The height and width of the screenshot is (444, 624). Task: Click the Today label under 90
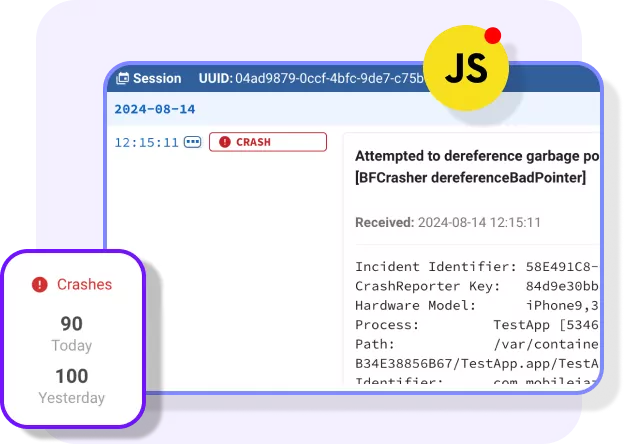coord(72,345)
